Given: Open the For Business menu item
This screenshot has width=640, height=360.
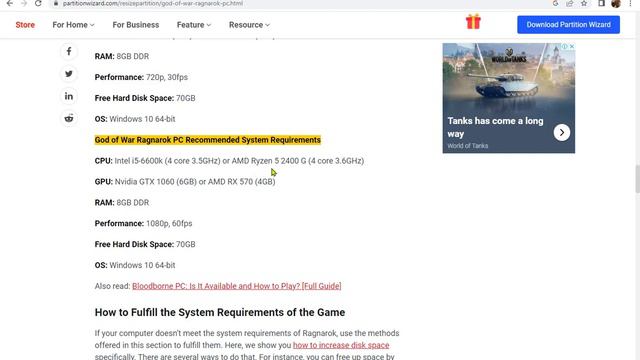Looking at the screenshot, I should click(136, 25).
